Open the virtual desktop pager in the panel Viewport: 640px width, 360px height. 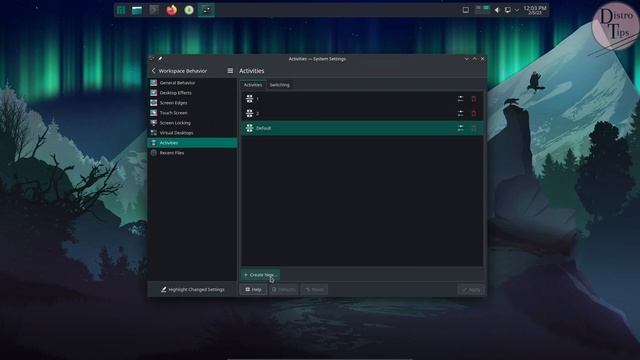tap(482, 10)
